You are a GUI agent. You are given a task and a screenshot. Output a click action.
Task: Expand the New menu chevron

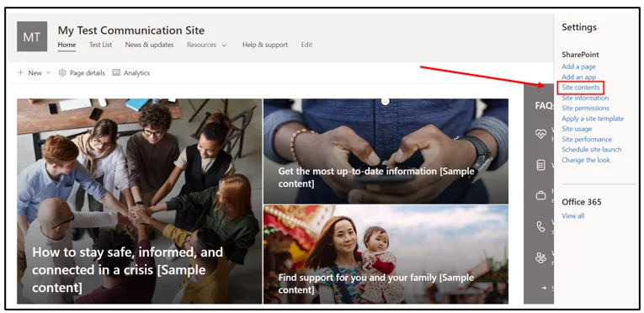point(48,72)
